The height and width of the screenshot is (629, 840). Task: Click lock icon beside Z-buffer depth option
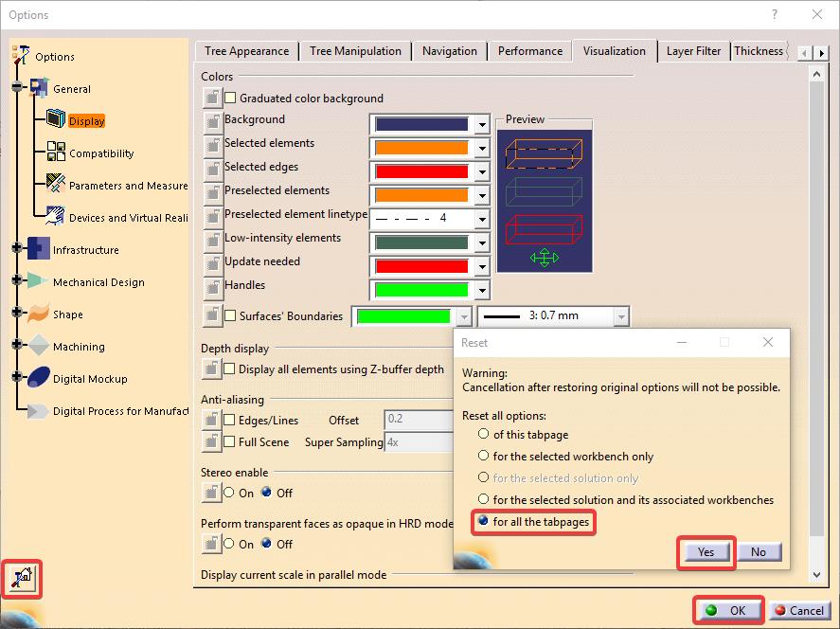click(211, 368)
